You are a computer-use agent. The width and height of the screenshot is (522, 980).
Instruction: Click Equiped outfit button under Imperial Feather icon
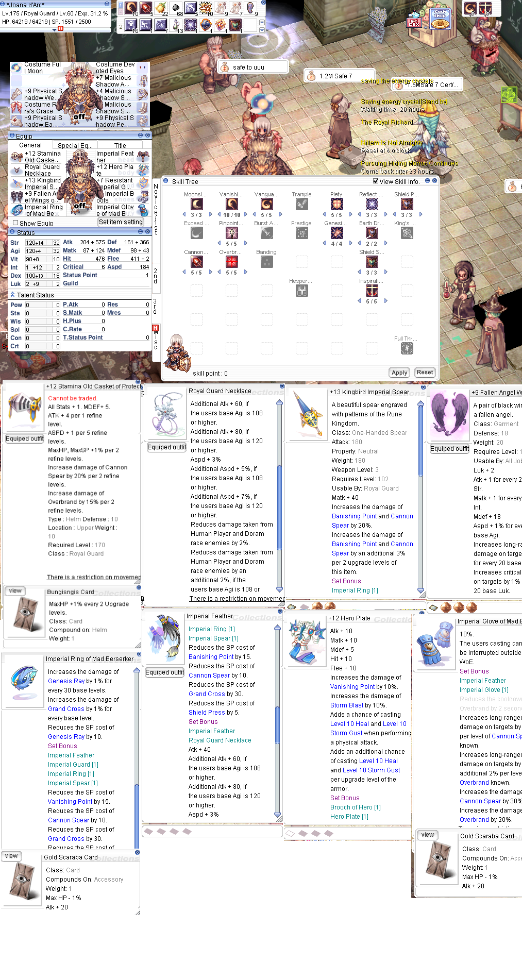(165, 672)
